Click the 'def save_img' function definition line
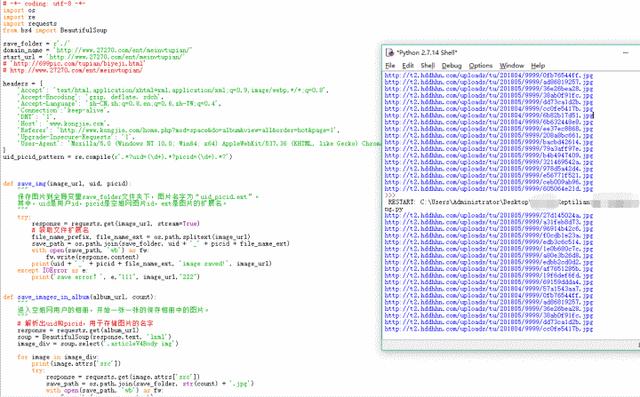The width and height of the screenshot is (640, 397). (66, 184)
